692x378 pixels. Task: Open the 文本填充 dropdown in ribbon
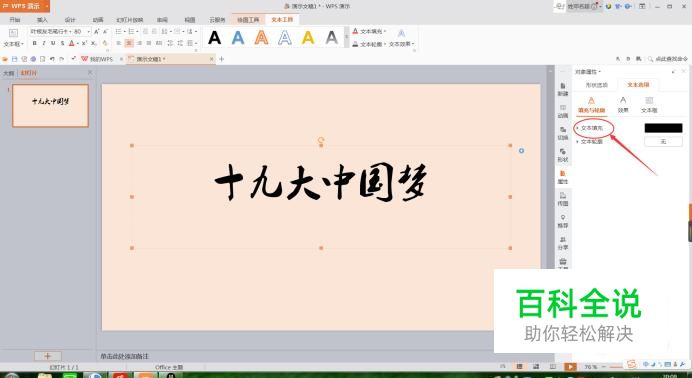369,31
